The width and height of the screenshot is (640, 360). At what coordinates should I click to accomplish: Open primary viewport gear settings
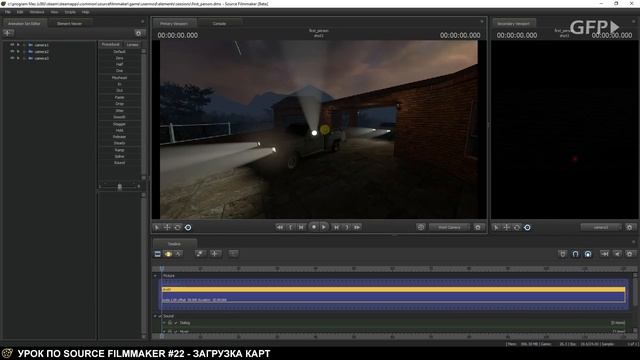click(x=478, y=227)
